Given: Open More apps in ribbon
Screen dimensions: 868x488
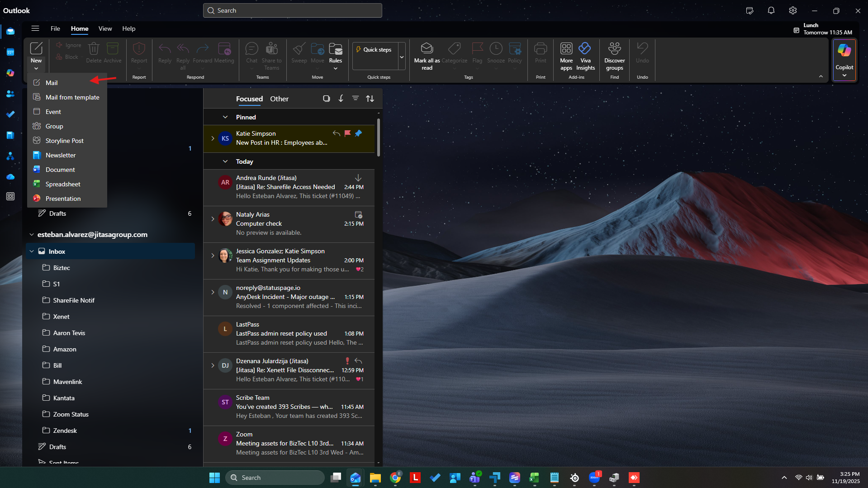Looking at the screenshot, I should coord(566,48).
